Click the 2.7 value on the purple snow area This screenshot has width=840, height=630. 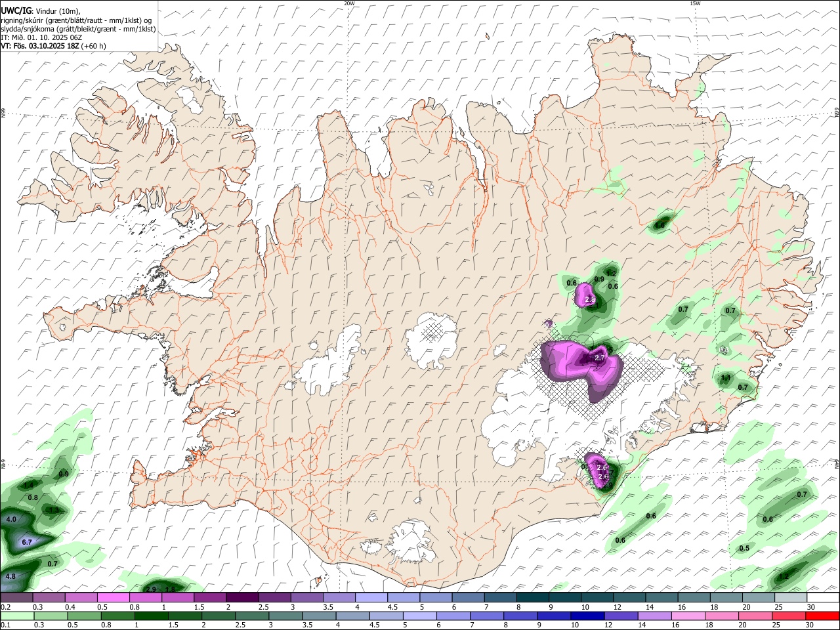click(x=599, y=358)
